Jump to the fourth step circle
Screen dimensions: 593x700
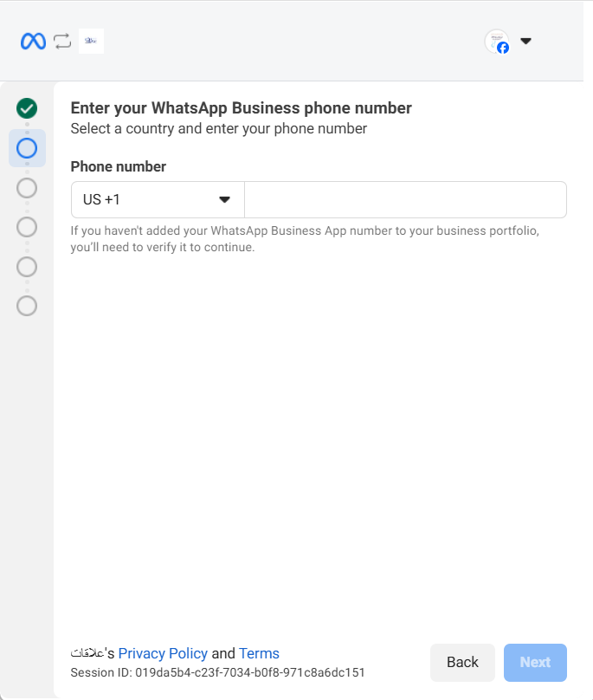point(27,227)
